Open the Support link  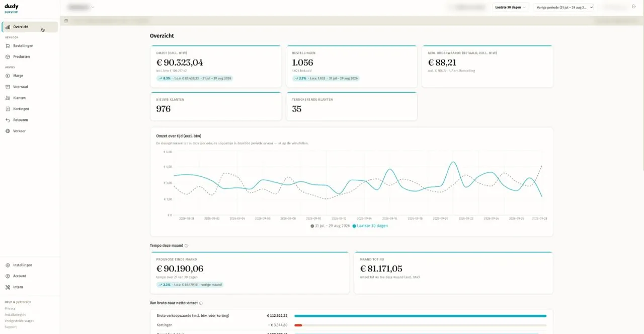[11, 327]
